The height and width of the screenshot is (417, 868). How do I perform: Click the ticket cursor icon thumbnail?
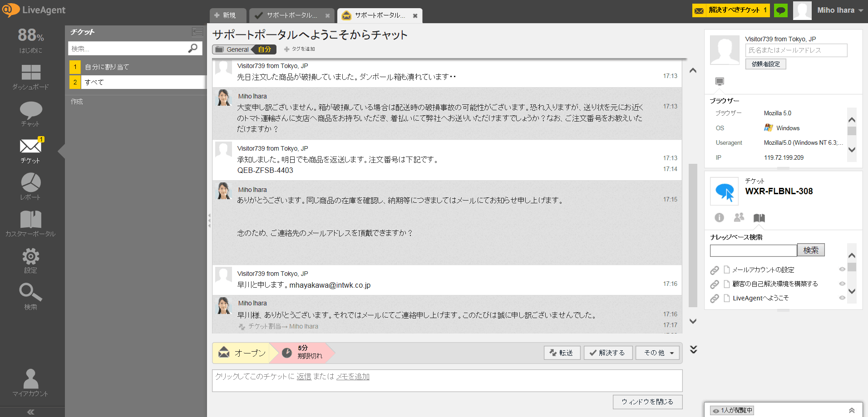click(724, 191)
